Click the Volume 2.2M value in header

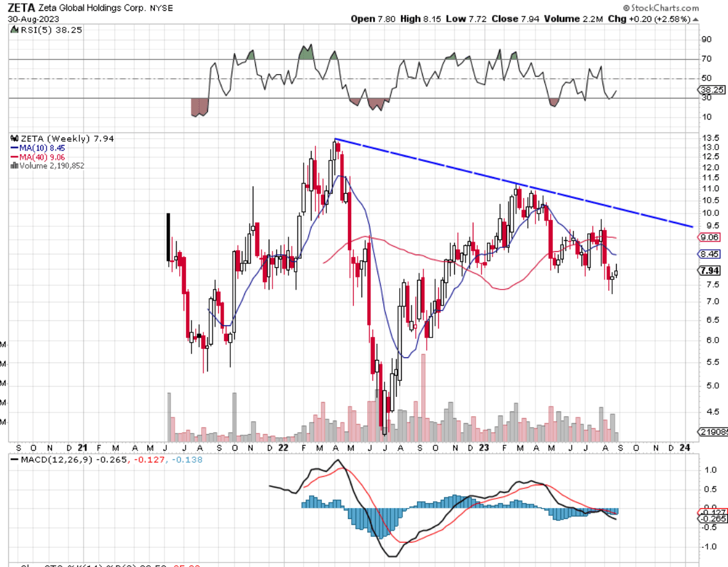coord(573,19)
